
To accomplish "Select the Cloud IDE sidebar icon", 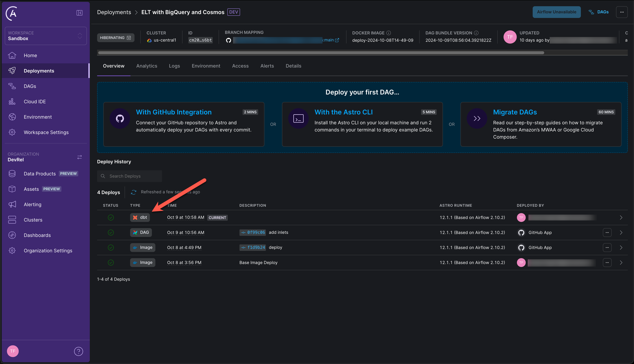I will (12, 101).
